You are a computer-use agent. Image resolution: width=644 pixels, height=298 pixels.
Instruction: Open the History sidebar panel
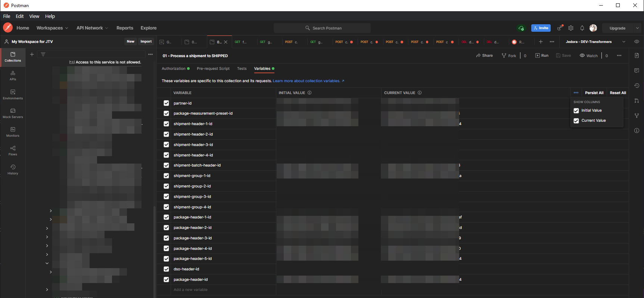pyautogui.click(x=13, y=170)
